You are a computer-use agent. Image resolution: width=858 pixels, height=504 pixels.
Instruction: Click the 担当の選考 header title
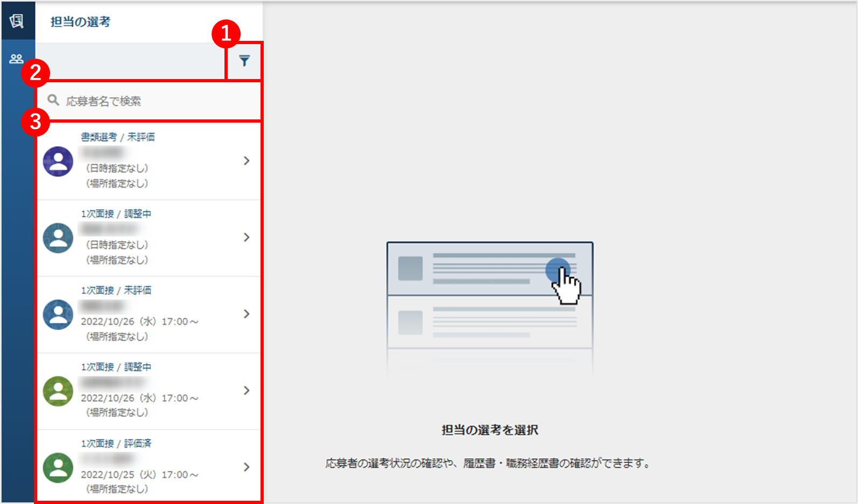pos(80,22)
